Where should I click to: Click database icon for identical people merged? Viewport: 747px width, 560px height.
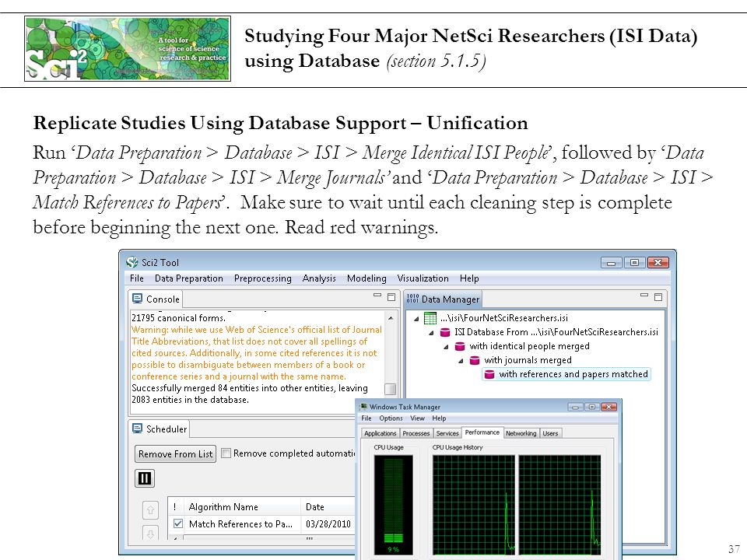click(x=460, y=346)
